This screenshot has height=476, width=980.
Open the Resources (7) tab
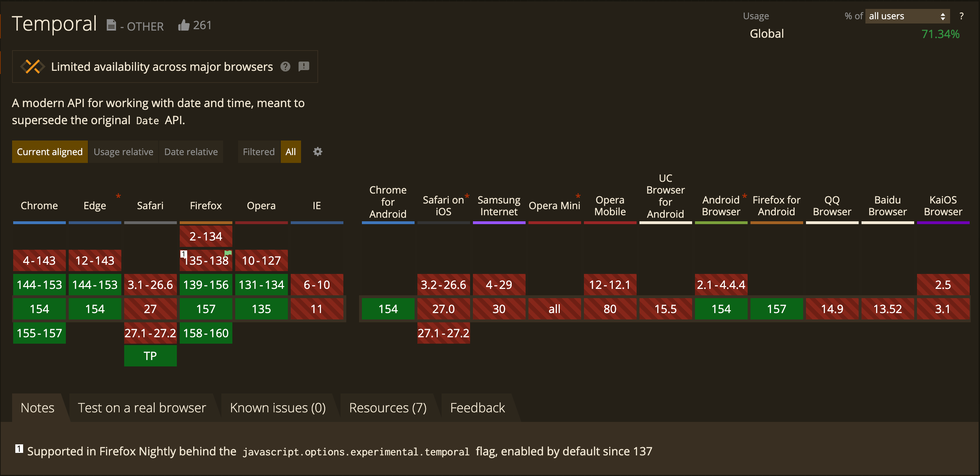click(388, 408)
